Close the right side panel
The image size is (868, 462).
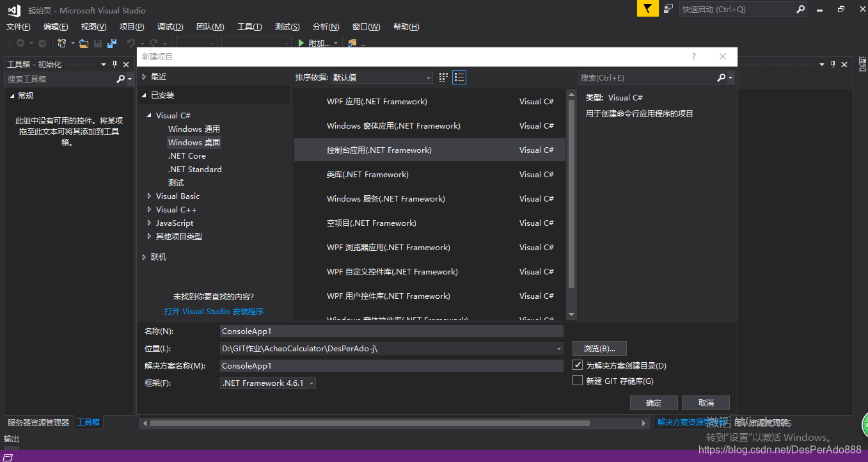(x=844, y=64)
